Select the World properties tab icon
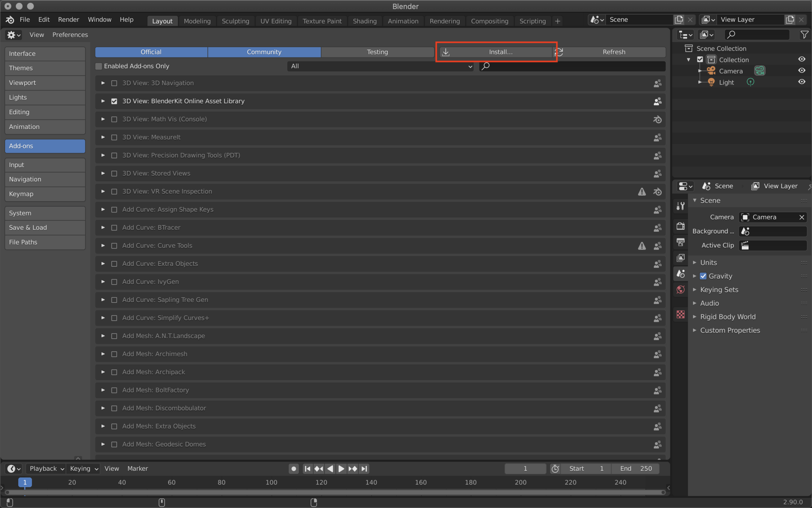 click(x=680, y=289)
